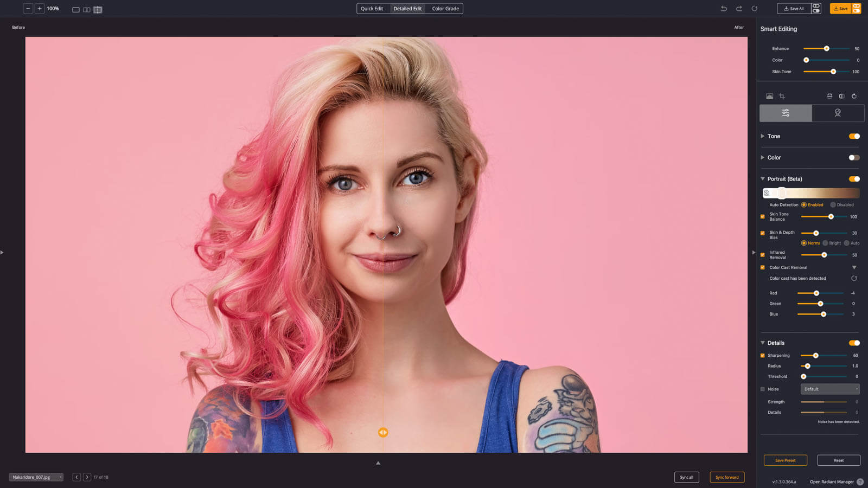Uncheck the Infrared Removal checkbox
Screen dimensions: 868x488
[x=763, y=255]
